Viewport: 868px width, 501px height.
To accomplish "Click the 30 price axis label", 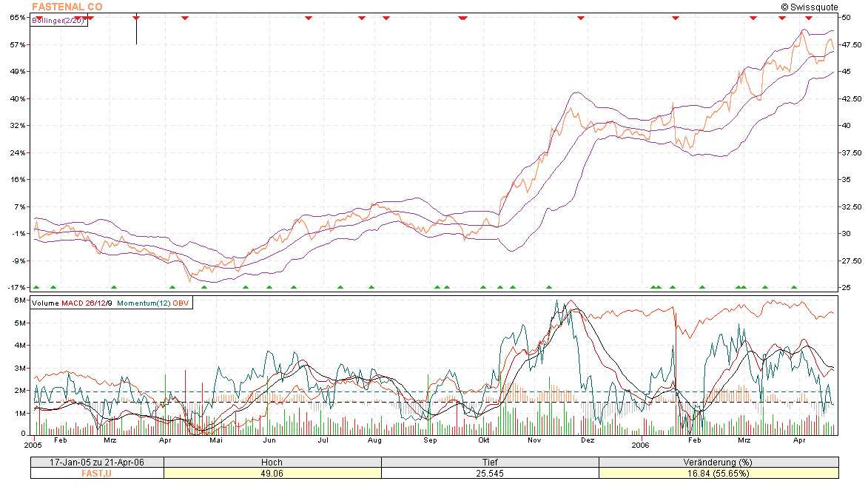I will 847,233.
